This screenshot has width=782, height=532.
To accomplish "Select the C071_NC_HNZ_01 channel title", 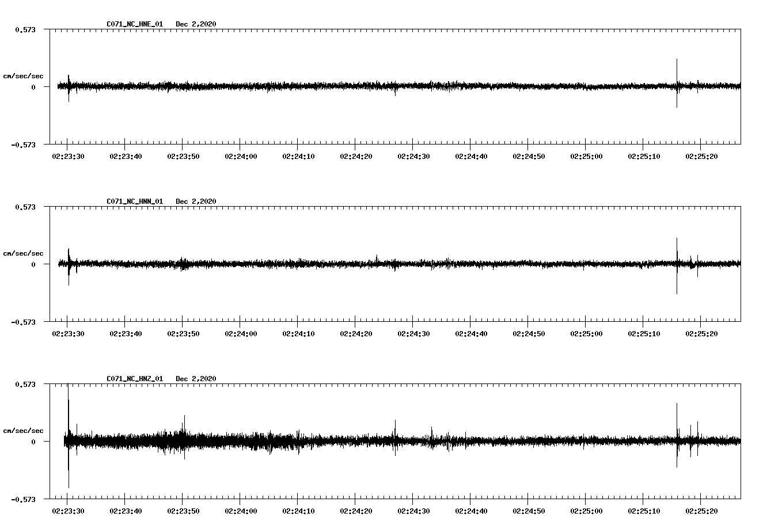I will click(x=134, y=378).
